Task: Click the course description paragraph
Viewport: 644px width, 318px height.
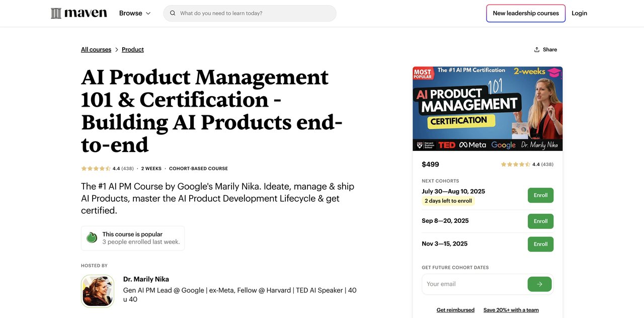Action: (x=218, y=198)
